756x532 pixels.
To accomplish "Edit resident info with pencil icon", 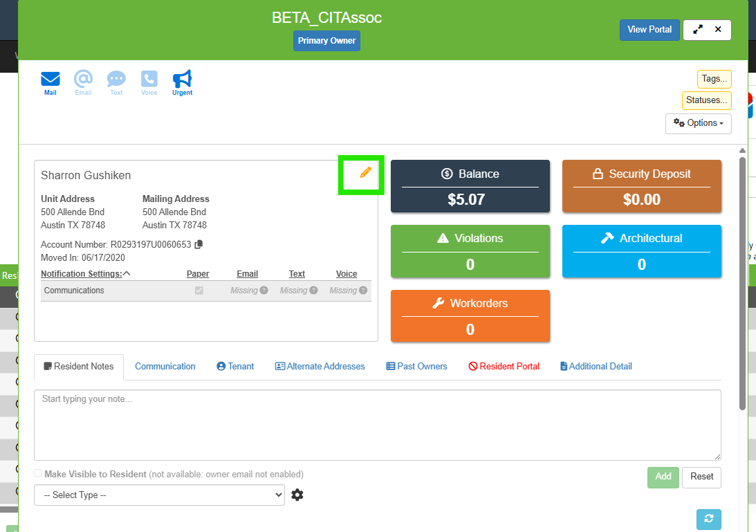I will (x=365, y=172).
